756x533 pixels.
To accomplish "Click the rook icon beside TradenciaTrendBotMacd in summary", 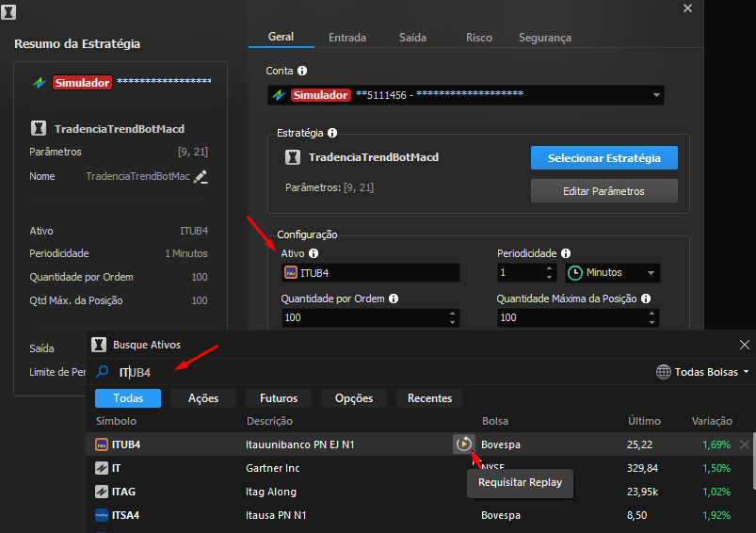I will tap(39, 128).
